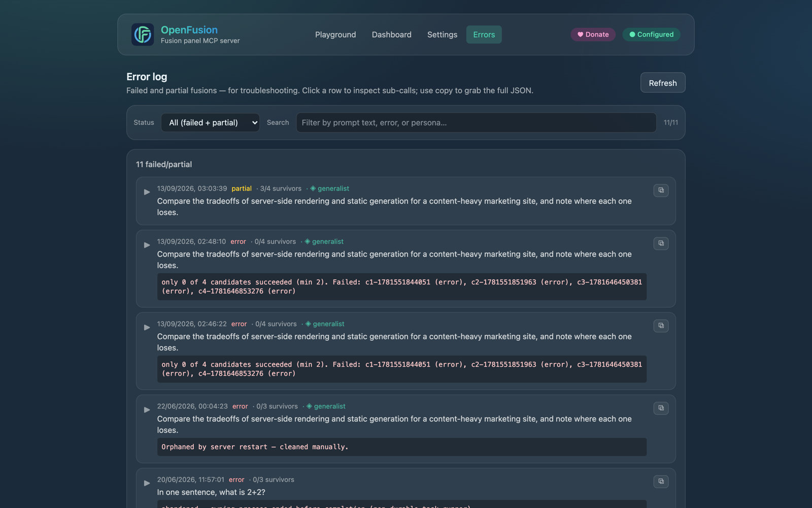Expand the 03:03:39 partial row
This screenshot has height=508, width=812.
click(147, 192)
